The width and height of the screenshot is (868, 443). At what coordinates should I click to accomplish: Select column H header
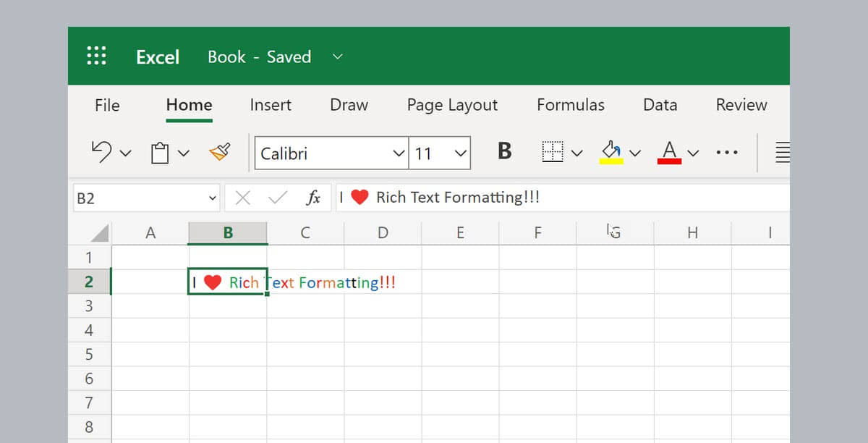tap(692, 233)
